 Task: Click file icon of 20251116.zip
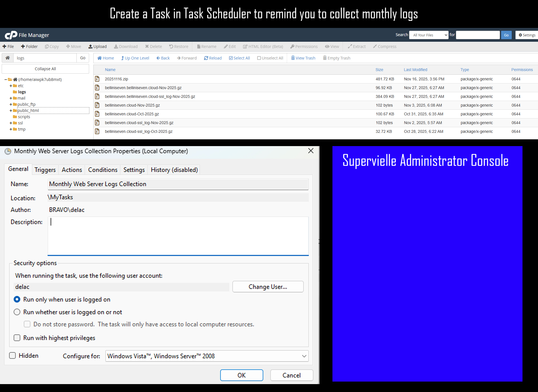coord(97,79)
